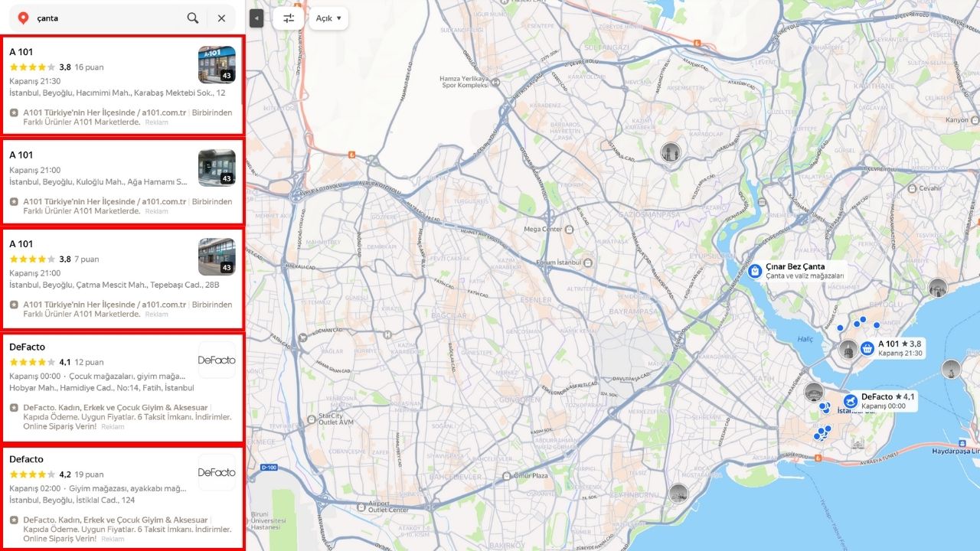
Task: Click the Forum İstanbul shopping icon
Action: click(x=587, y=262)
